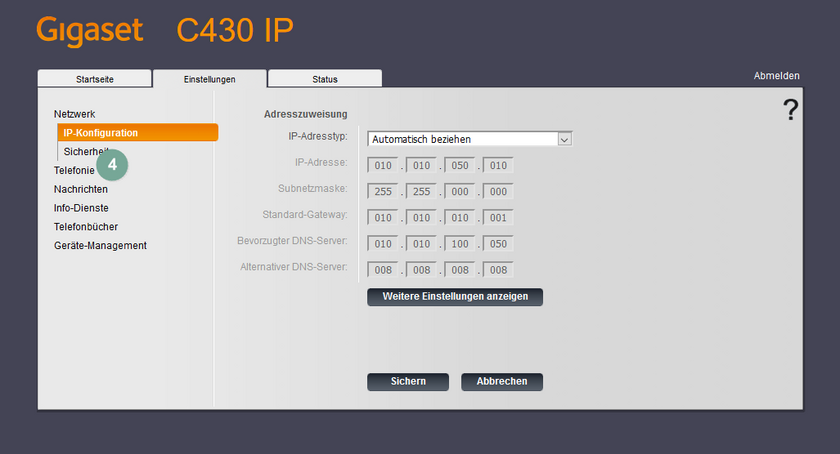
Task: Click the first octet of Subnetzmaske
Action: [x=383, y=191]
